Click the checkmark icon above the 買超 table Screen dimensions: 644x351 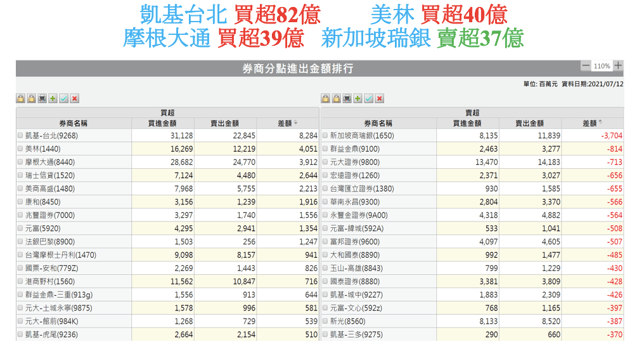[x=63, y=98]
